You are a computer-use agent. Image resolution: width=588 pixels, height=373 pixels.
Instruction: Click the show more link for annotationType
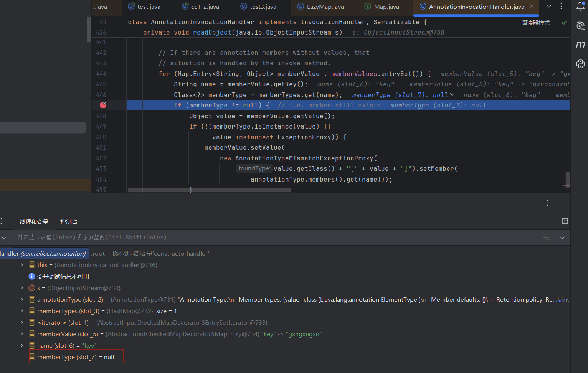point(563,299)
